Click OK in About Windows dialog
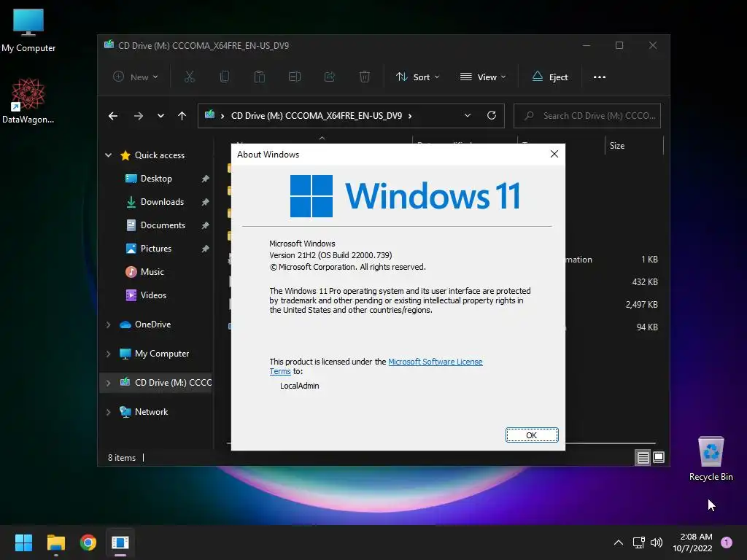 click(x=532, y=435)
